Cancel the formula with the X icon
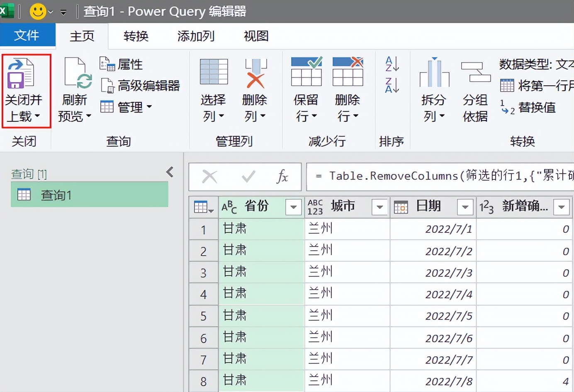 [x=209, y=177]
